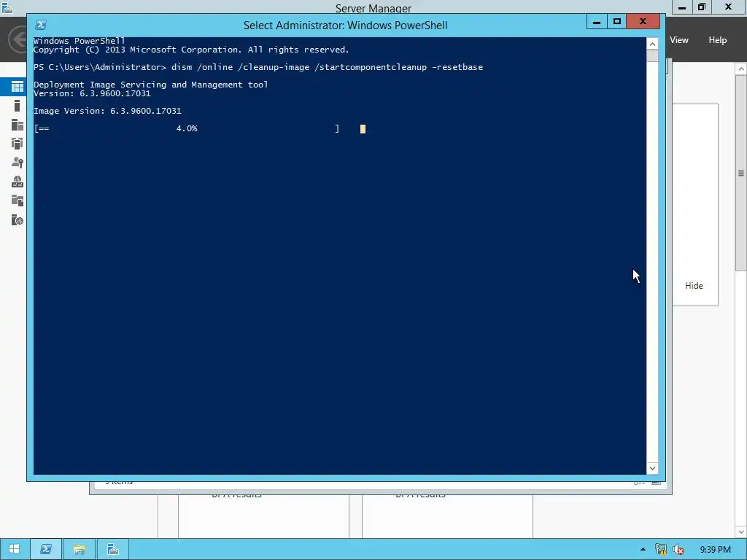
Task: Click 'Image Version: 6.3.9600.17031' line
Action: [x=107, y=111]
